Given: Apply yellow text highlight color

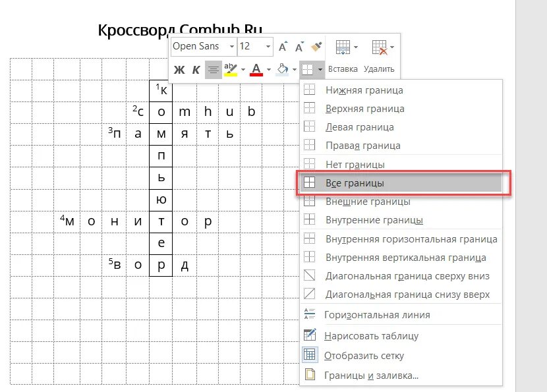Looking at the screenshot, I should [231, 70].
